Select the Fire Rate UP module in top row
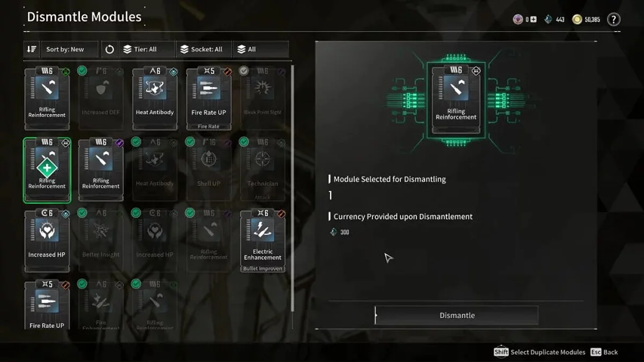 click(209, 98)
